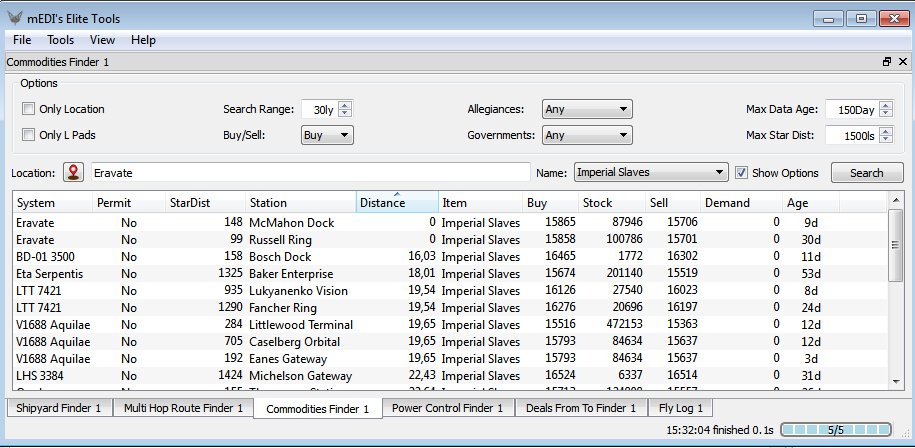Sort by the Demand column header
The width and height of the screenshot is (915, 448).
(x=741, y=202)
